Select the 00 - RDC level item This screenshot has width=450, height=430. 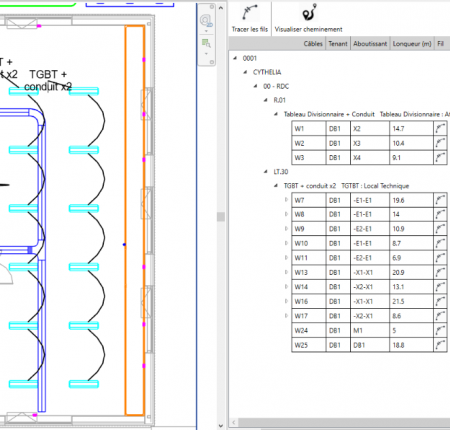276,86
